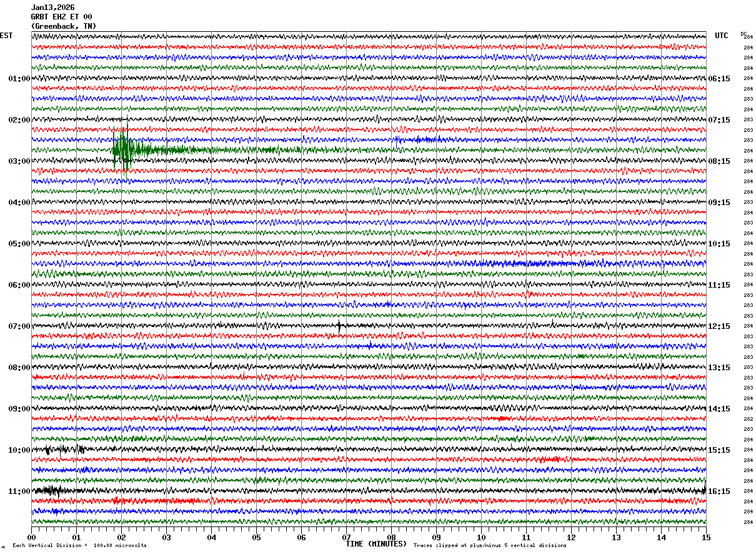Click the 03 tick on the minutes axis
Viewport: 756px width, 554px height.
166,537
